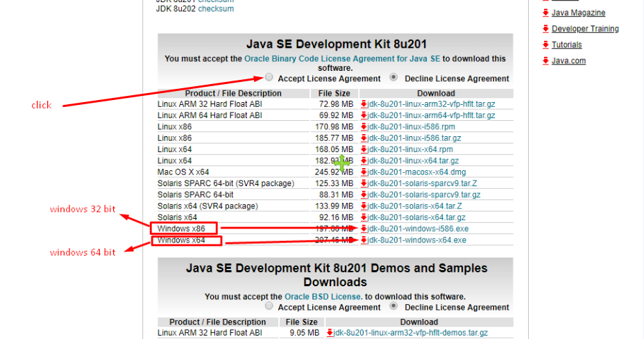Click download arrow icon beside Tutorials
The width and height of the screenshot is (644, 339).
click(x=545, y=44)
